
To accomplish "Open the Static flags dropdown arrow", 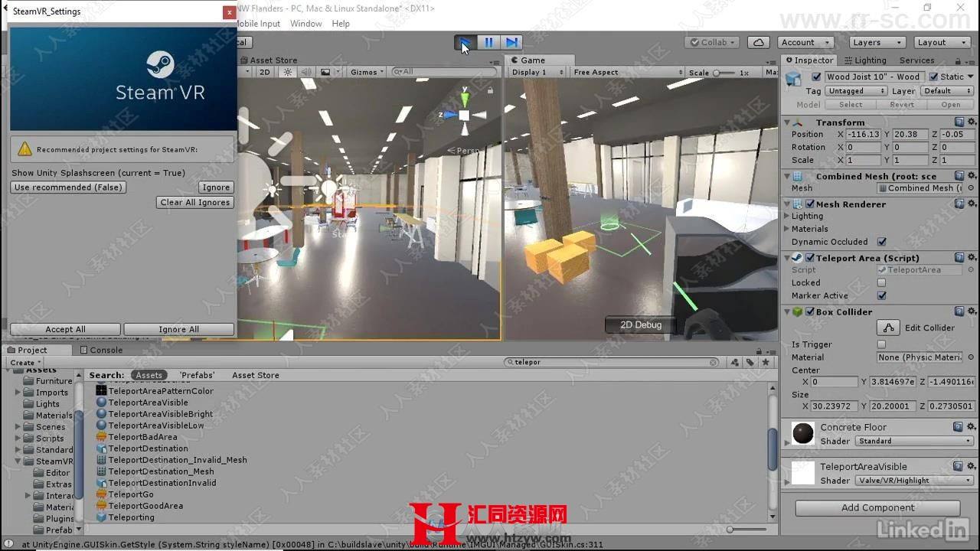I will point(971,77).
